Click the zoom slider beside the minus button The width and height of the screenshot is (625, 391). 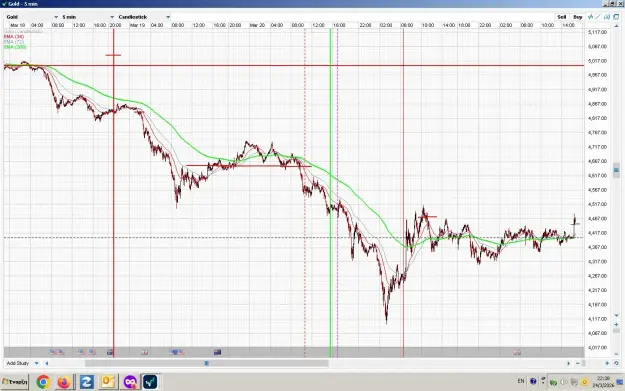[x=584, y=363]
